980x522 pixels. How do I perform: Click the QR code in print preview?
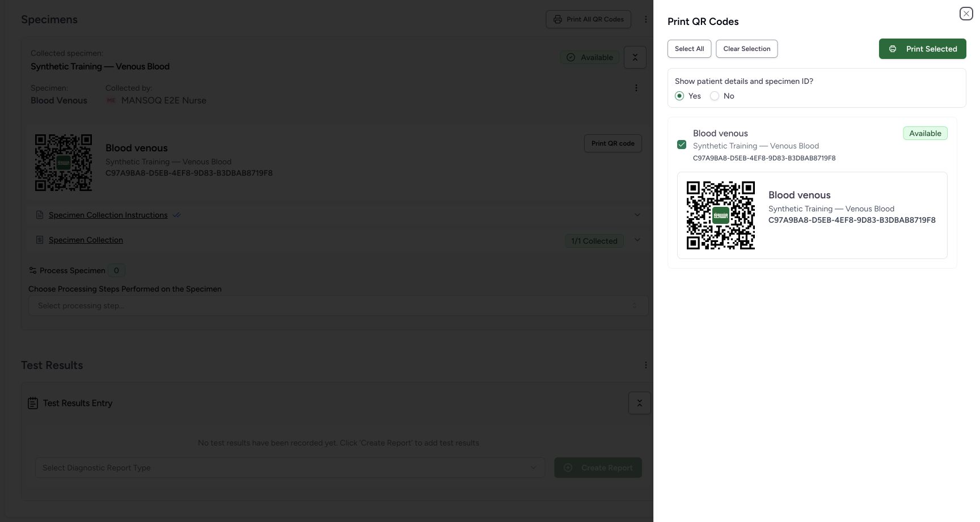coord(720,215)
